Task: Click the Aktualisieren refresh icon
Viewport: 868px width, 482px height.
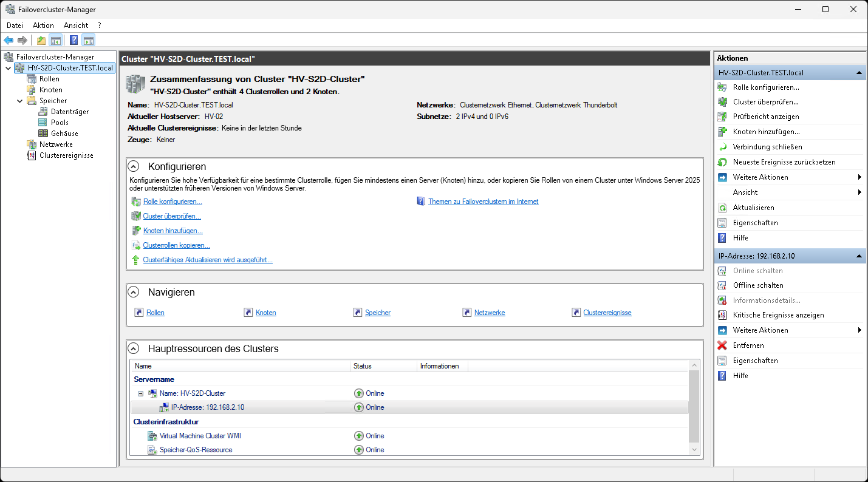Action: (722, 208)
